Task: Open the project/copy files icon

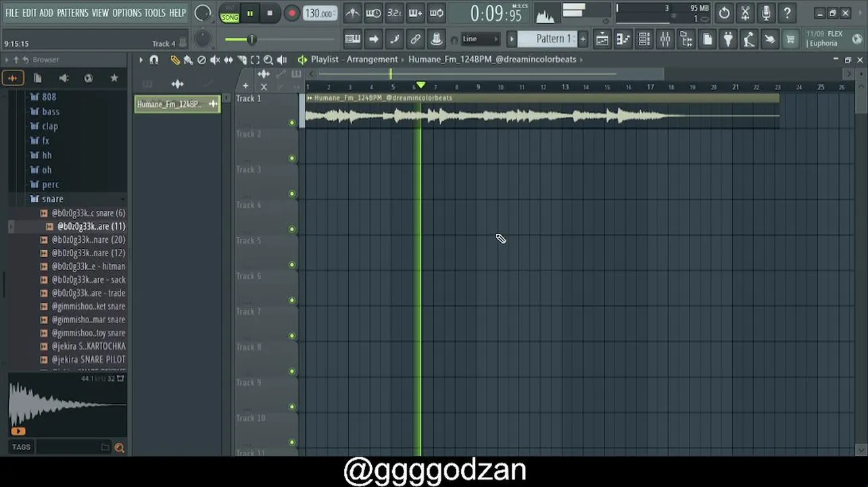Action: [x=707, y=39]
